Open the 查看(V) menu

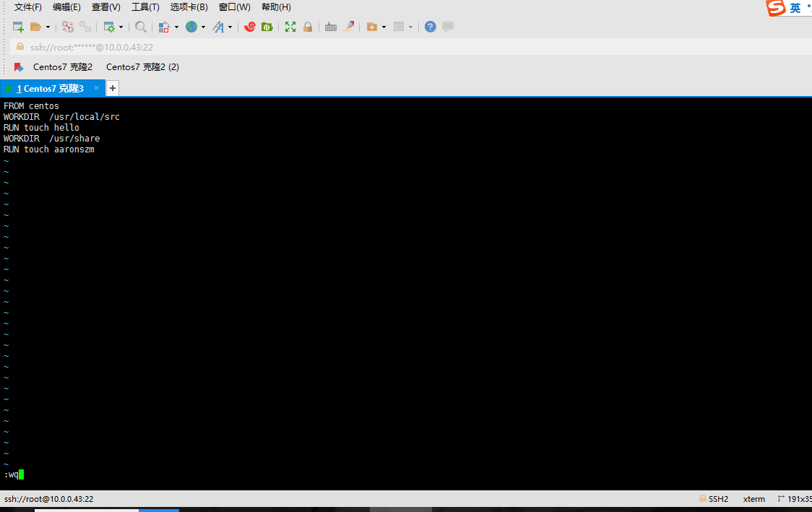click(106, 7)
